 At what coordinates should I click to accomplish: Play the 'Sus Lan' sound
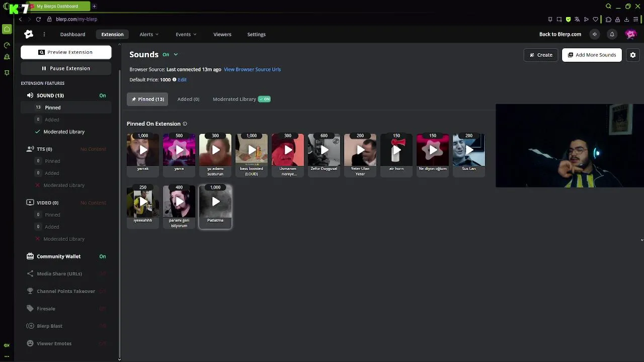coord(469,150)
